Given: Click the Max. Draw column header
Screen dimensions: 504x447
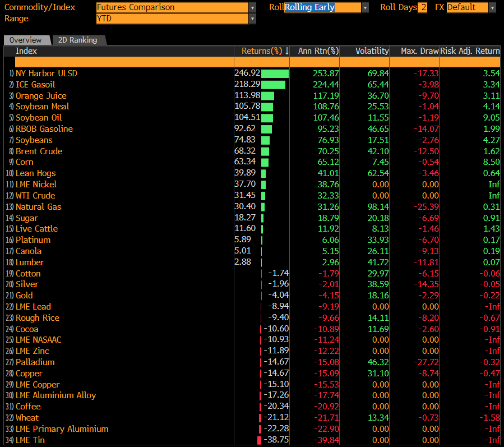Looking at the screenshot, I should point(419,51).
